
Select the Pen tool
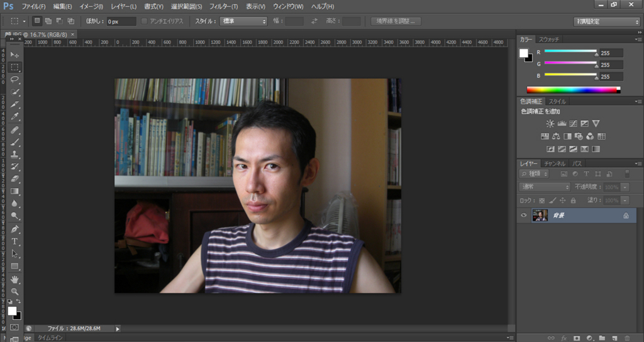[15, 229]
